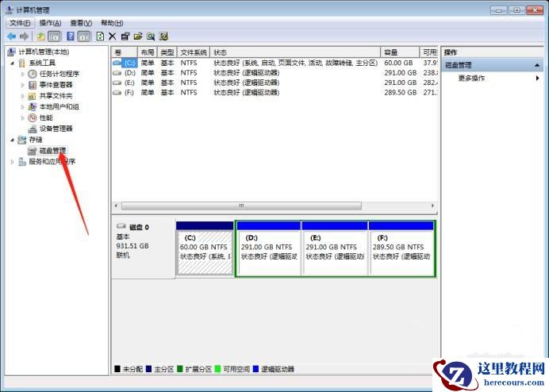Open the 文件(F) menu

[20, 23]
